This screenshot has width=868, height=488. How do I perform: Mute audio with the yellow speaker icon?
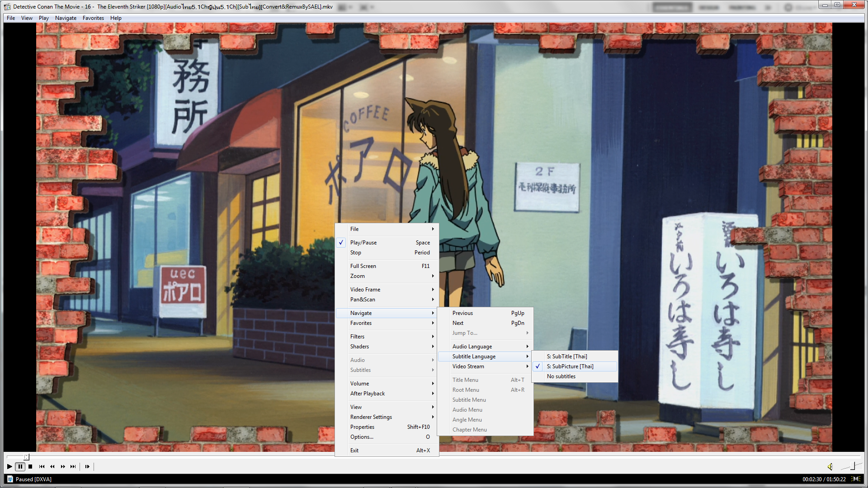(x=830, y=467)
